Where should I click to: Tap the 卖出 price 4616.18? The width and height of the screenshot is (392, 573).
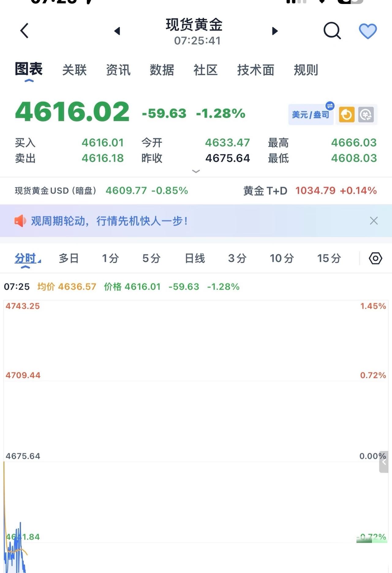(x=103, y=158)
